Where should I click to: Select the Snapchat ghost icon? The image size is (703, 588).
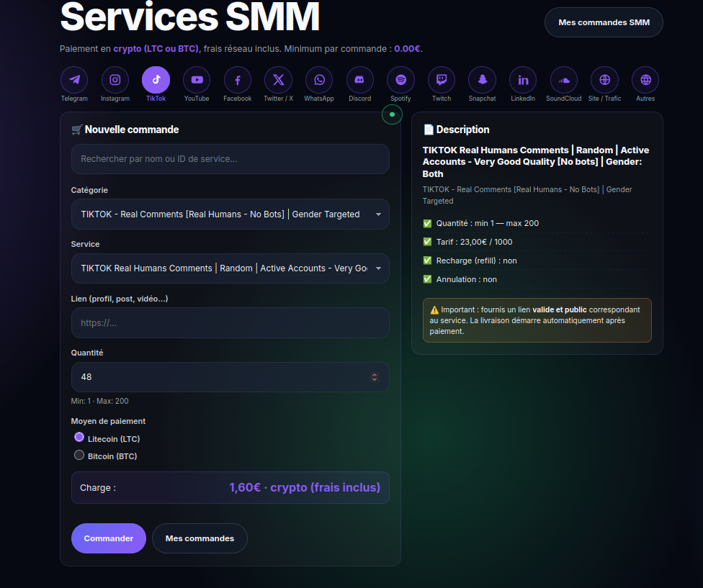(483, 80)
